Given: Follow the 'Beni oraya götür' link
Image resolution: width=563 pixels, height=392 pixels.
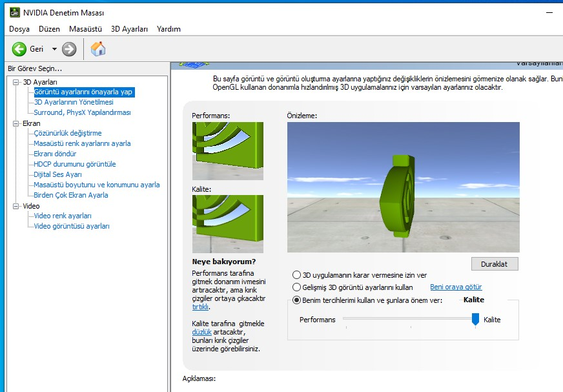Looking at the screenshot, I should pyautogui.click(x=456, y=287).
